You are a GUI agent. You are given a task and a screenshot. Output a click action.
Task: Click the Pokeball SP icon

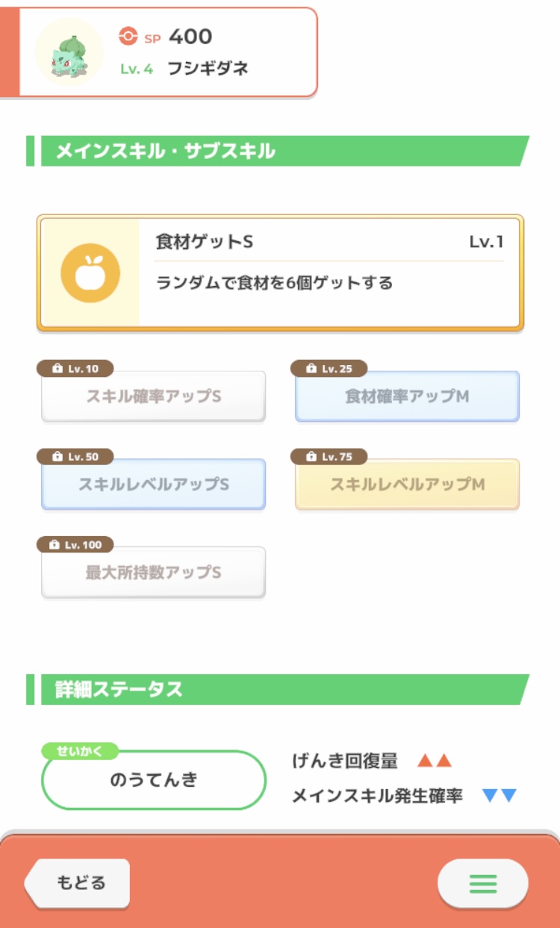(x=128, y=36)
